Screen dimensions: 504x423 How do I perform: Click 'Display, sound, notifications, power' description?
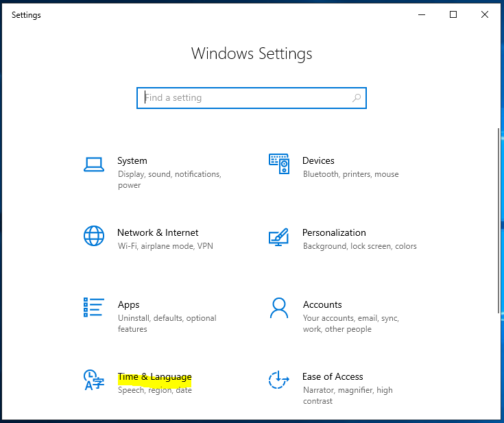170,180
